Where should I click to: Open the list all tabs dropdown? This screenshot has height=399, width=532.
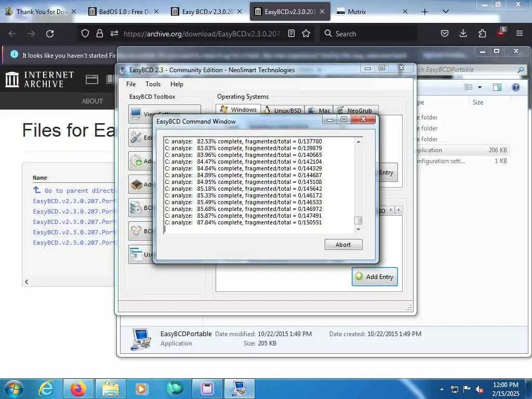click(446, 11)
